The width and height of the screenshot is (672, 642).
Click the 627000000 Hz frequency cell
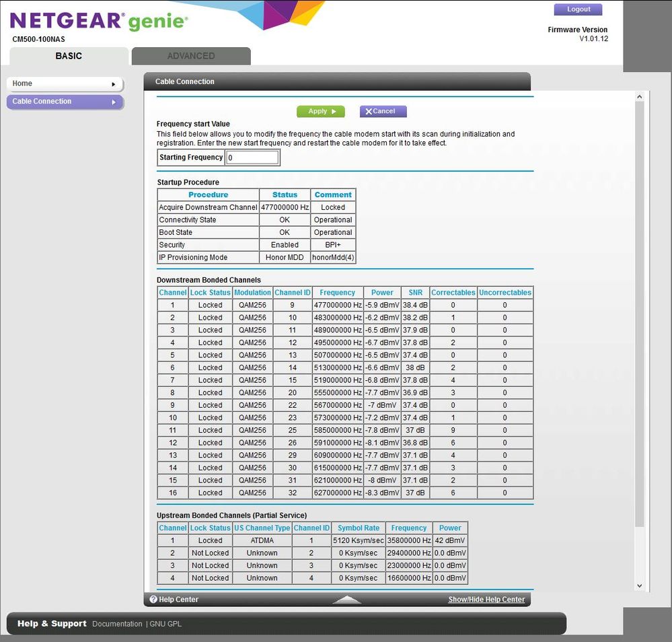(338, 493)
